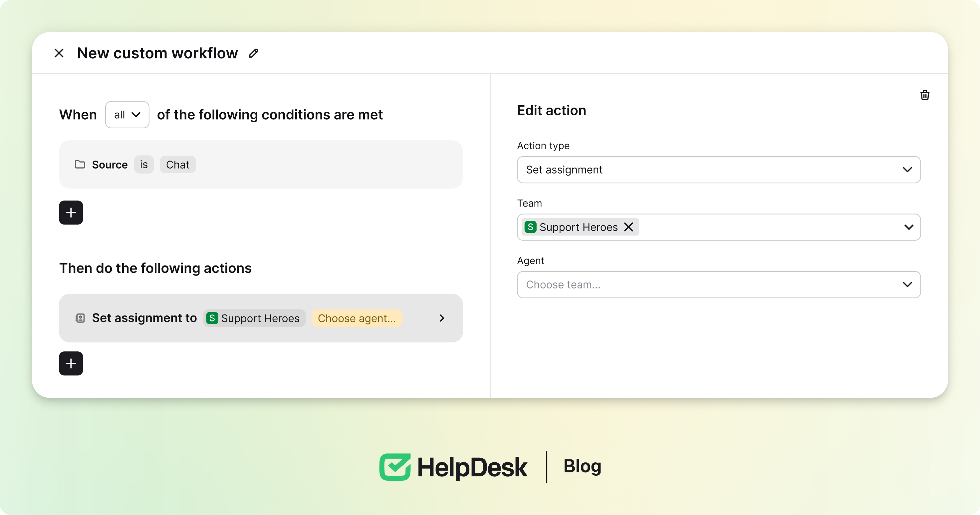Remove Support Heroes from Team field
The height and width of the screenshot is (515, 980).
pos(628,227)
